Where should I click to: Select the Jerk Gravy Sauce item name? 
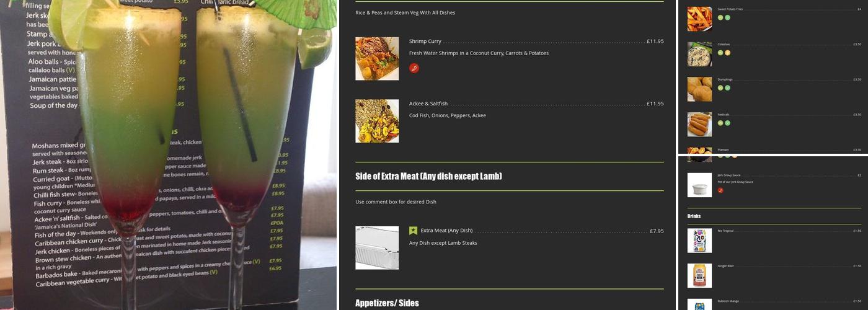(729, 175)
